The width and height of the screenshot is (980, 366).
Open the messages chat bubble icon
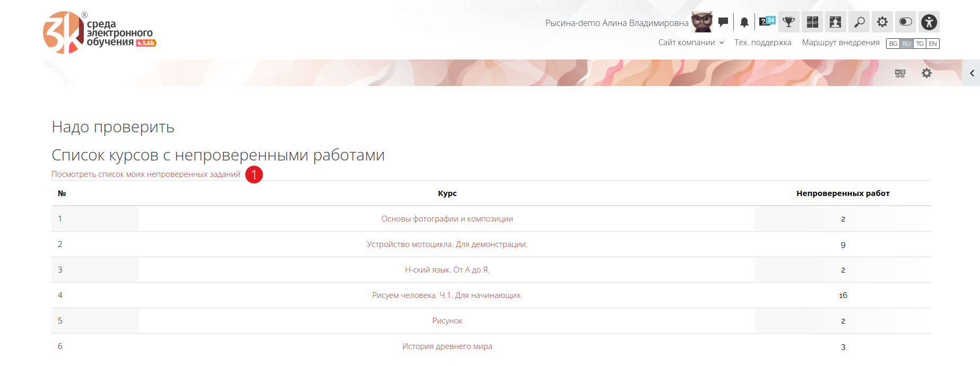723,22
